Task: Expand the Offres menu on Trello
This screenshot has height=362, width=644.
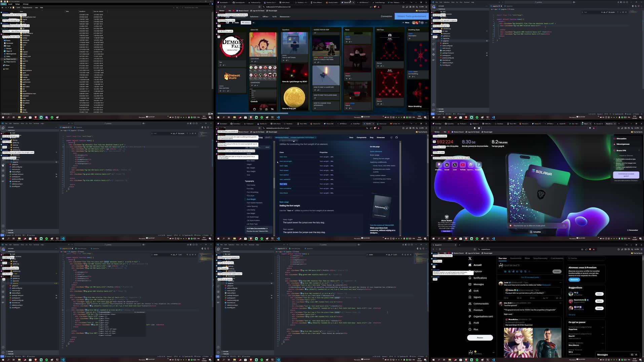Action: click(266, 17)
